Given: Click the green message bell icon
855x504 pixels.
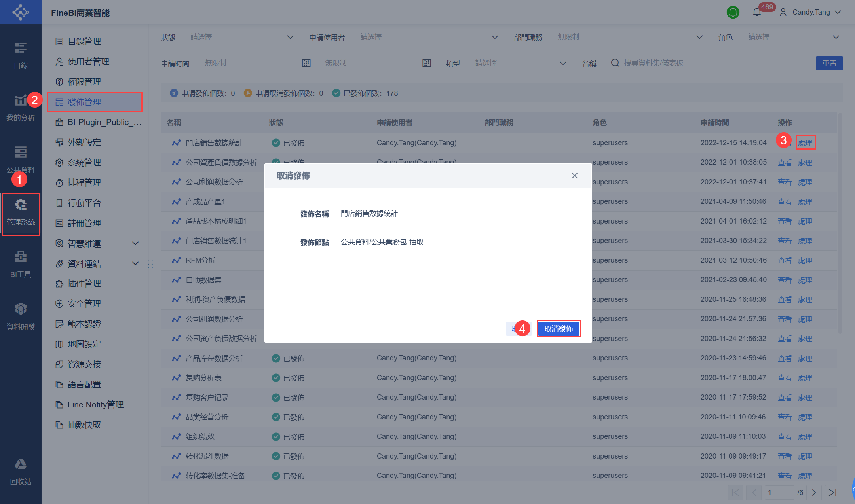Looking at the screenshot, I should [x=733, y=12].
